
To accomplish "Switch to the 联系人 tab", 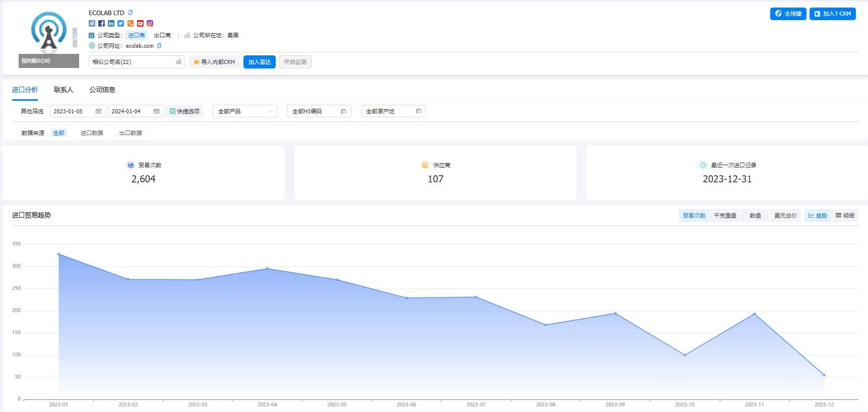I will (64, 90).
